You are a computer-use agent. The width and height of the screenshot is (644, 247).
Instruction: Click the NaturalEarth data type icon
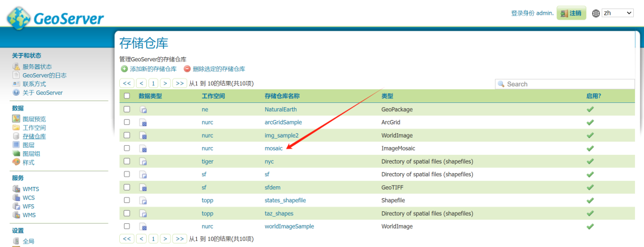point(143,110)
